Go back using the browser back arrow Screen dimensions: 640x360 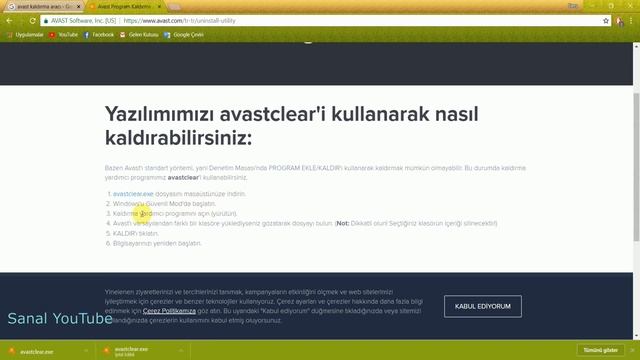(x=9, y=20)
